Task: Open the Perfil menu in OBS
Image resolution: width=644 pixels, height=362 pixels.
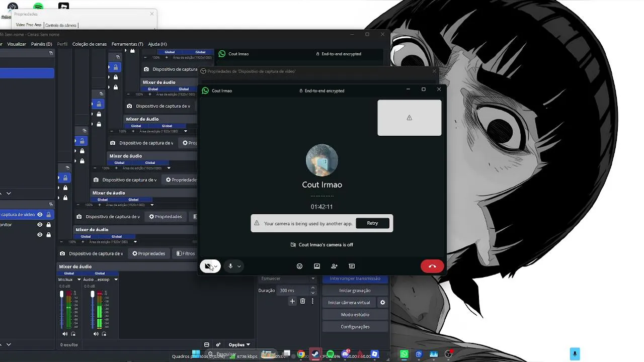Action: [62, 44]
